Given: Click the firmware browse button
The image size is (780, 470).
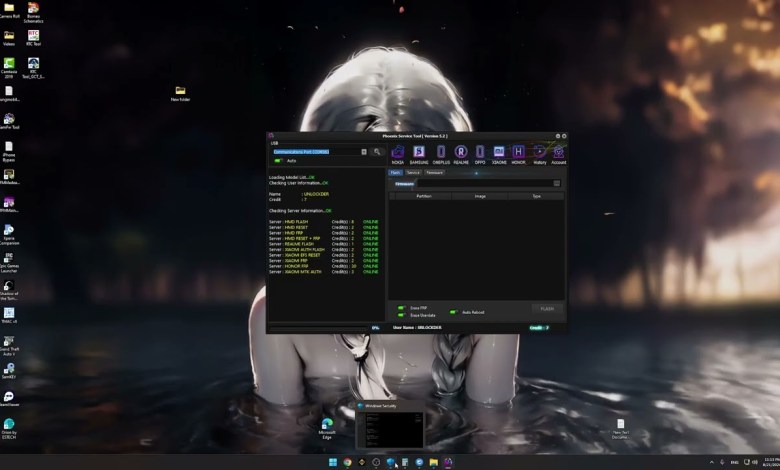Looking at the screenshot, I should tap(557, 184).
